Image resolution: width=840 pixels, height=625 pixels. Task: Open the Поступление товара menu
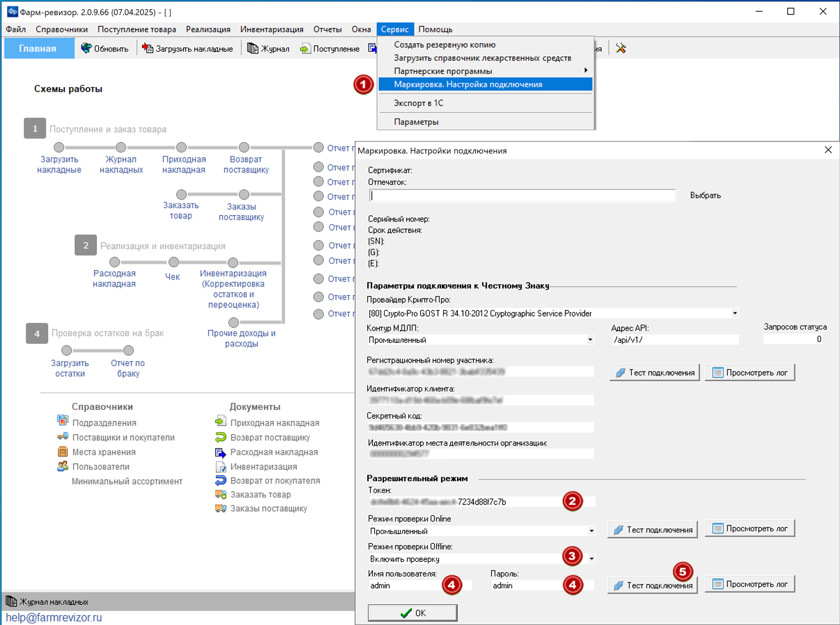tap(136, 29)
